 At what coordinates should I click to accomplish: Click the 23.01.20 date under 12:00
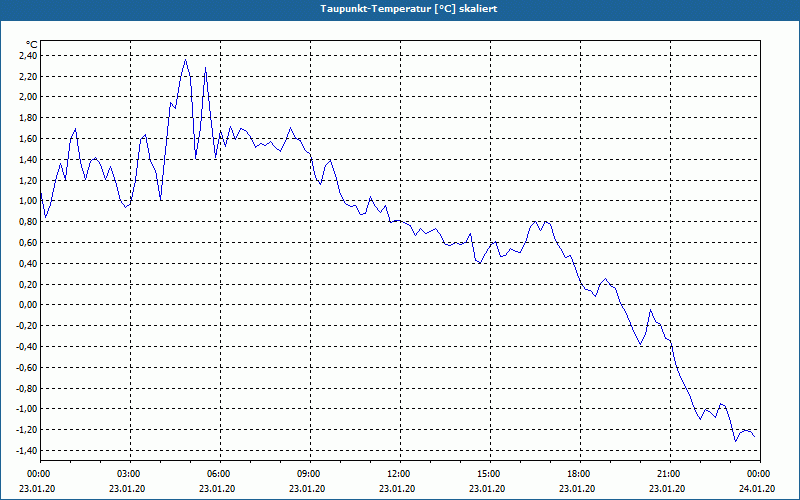[x=397, y=489]
